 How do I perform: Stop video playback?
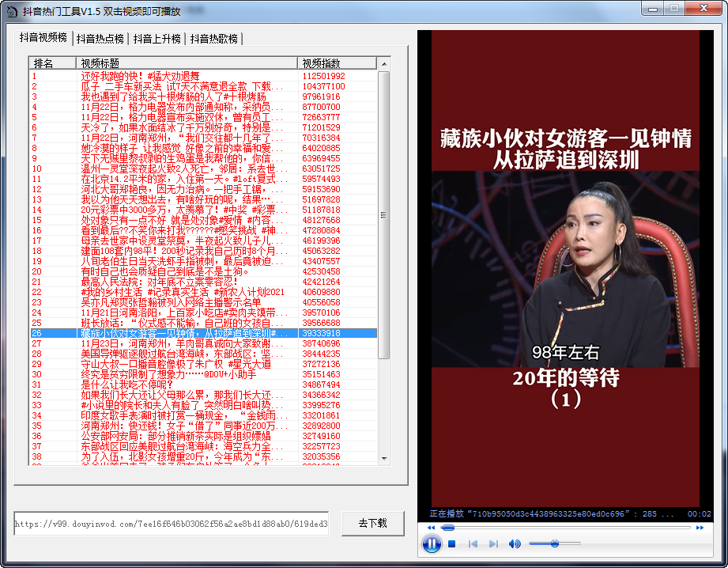[x=452, y=543]
